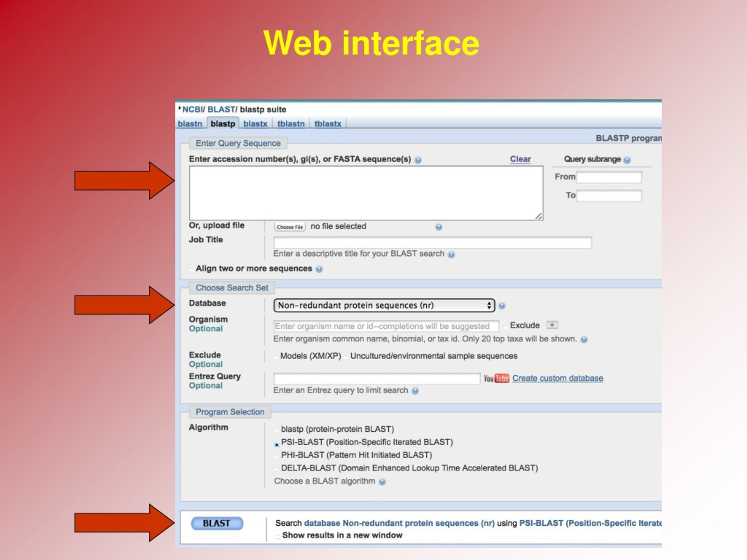747x560 pixels.
Task: Select the blastp tab
Action: click(223, 124)
